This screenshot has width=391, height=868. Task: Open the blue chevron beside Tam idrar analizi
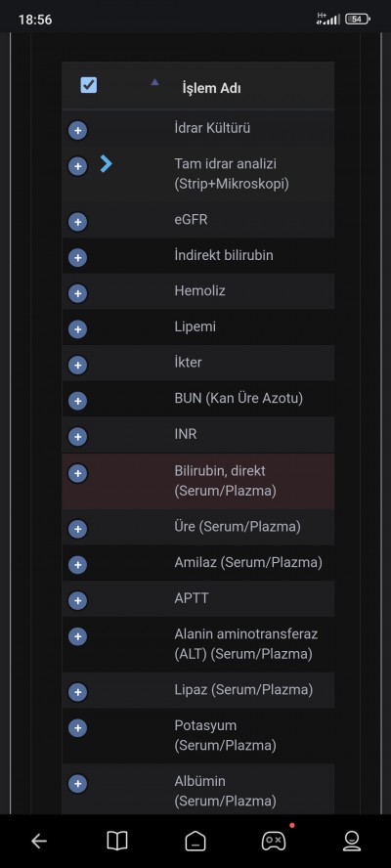pyautogui.click(x=107, y=164)
